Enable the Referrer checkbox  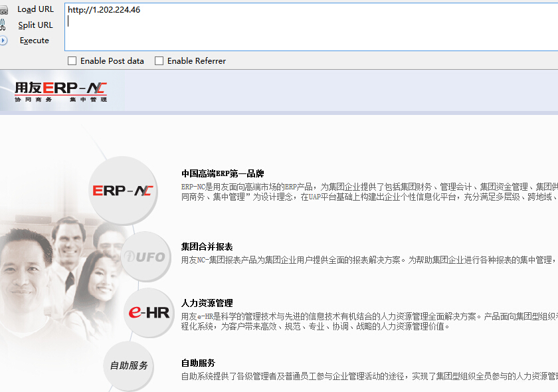[x=159, y=61]
